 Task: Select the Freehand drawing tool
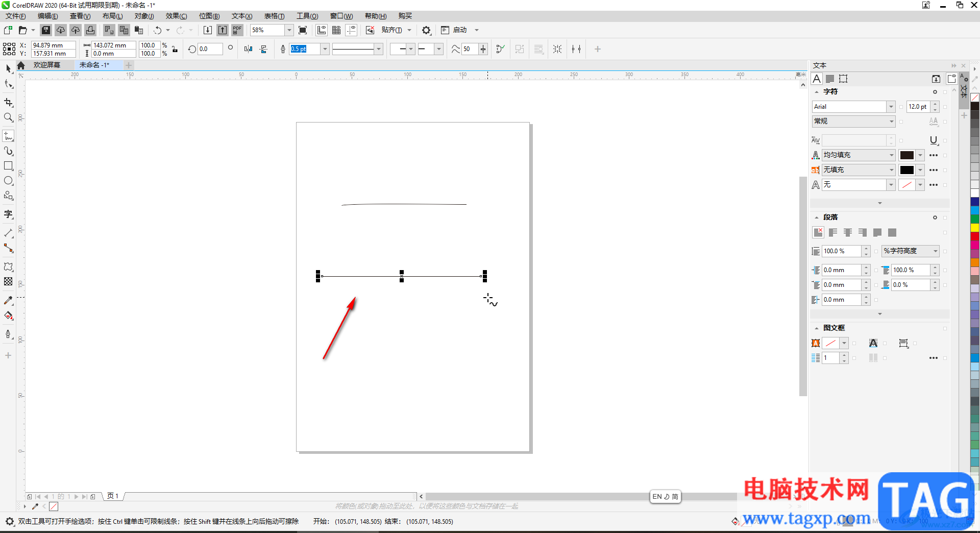click(8, 136)
